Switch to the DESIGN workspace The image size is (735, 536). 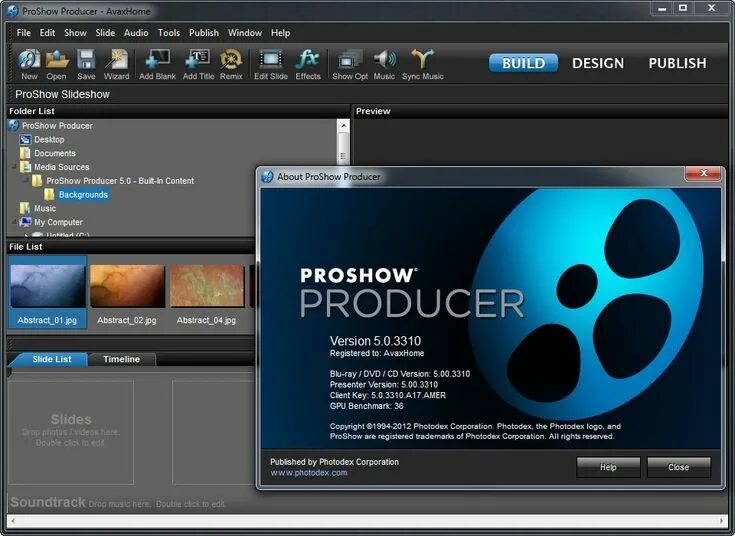point(598,63)
